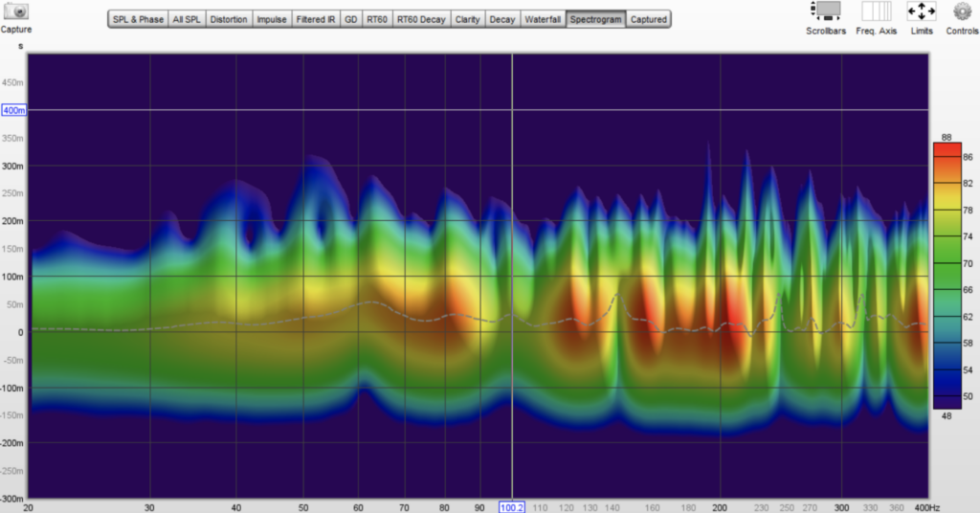Click the -300m time axis label
Viewport: 980px width, 513px height.
tap(12, 499)
